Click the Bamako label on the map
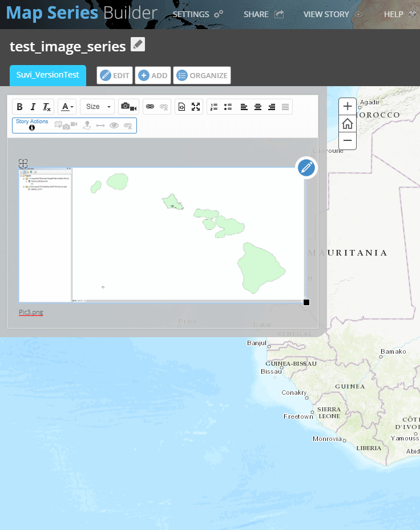The width and height of the screenshot is (420, 530). pyautogui.click(x=393, y=351)
